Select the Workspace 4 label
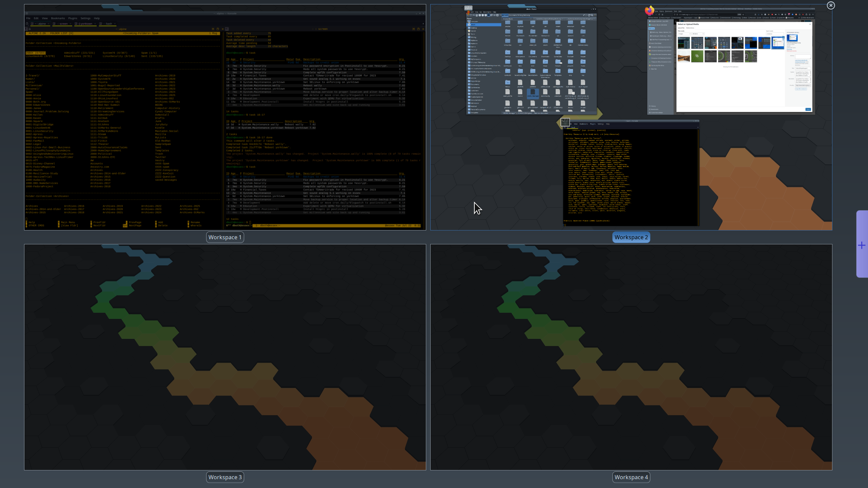868x488 pixels. (x=631, y=477)
